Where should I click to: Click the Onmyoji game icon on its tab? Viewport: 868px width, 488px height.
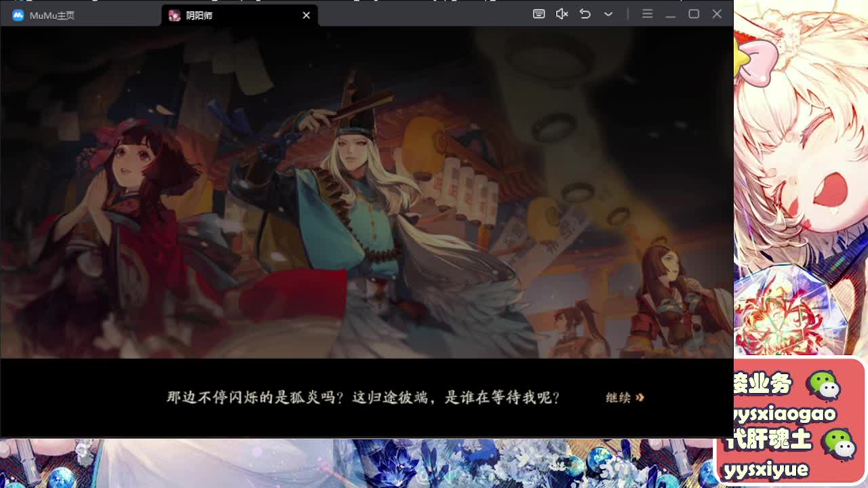175,15
